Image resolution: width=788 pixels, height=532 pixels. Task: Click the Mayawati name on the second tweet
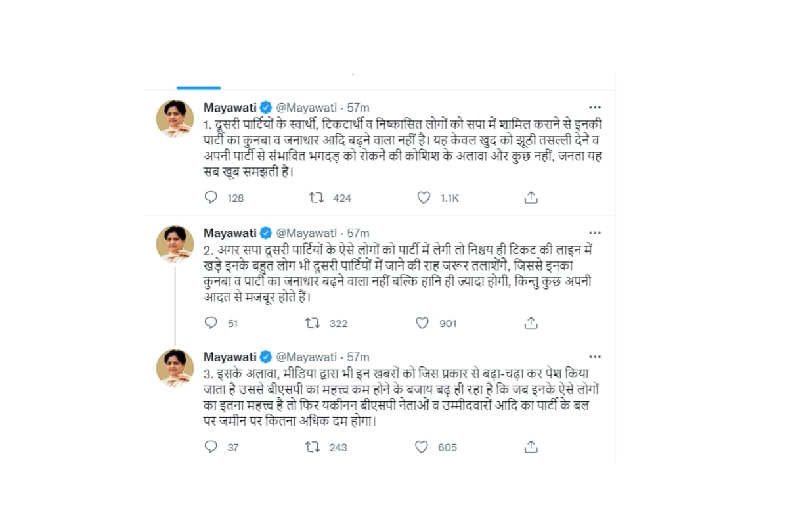pyautogui.click(x=230, y=233)
